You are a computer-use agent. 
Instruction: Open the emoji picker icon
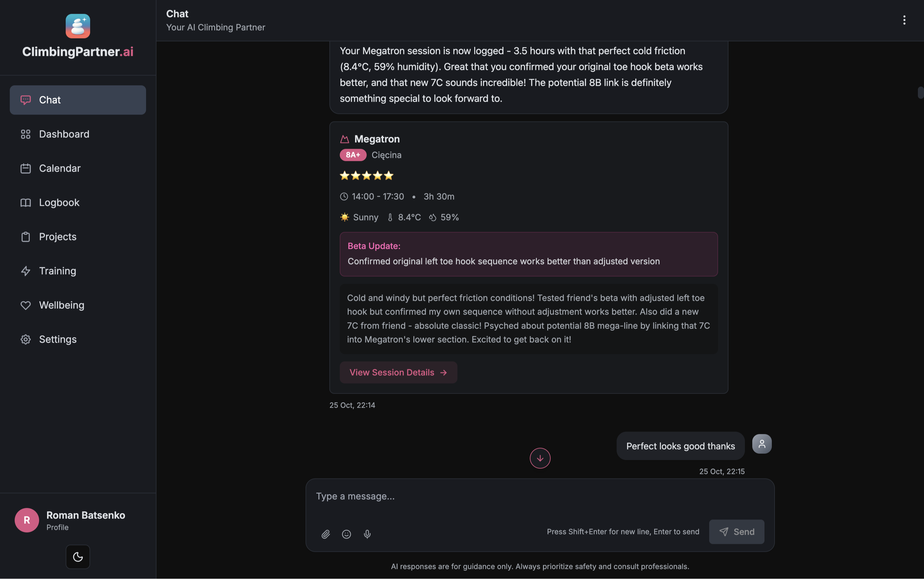[x=346, y=534]
